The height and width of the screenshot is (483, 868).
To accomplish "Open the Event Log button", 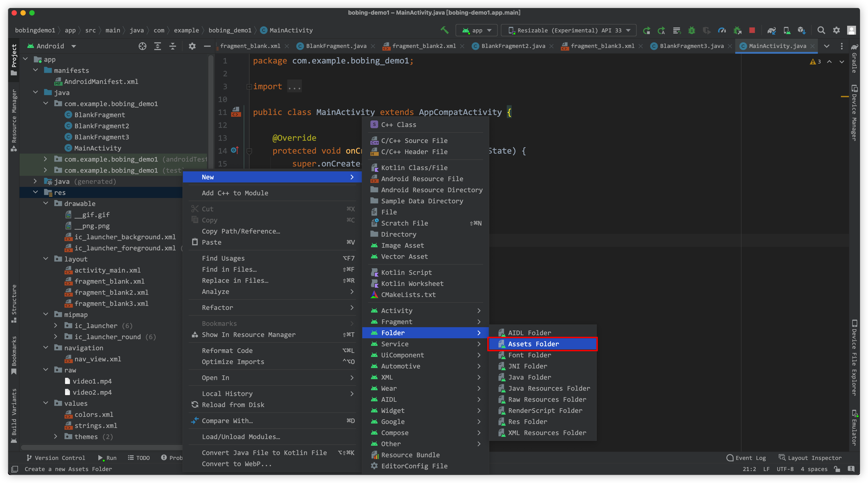I will point(746,458).
